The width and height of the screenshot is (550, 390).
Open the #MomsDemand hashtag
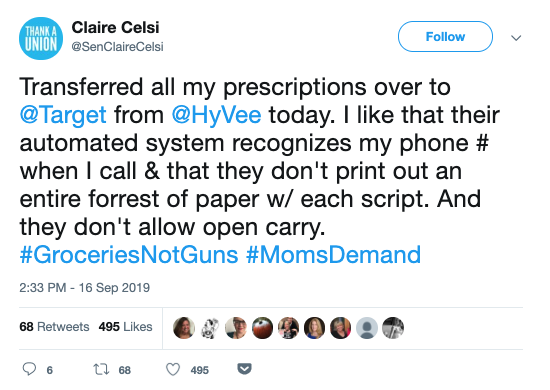pyautogui.click(x=333, y=255)
